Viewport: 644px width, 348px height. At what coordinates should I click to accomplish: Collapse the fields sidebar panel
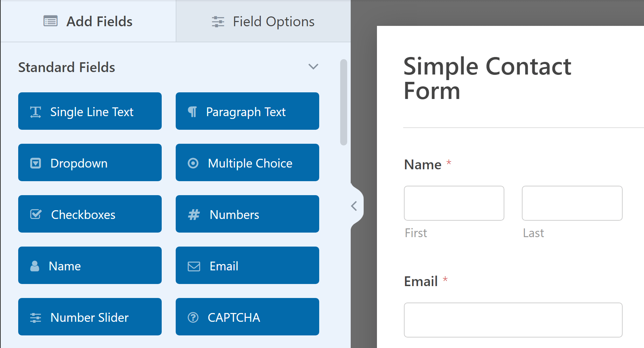coord(353,206)
